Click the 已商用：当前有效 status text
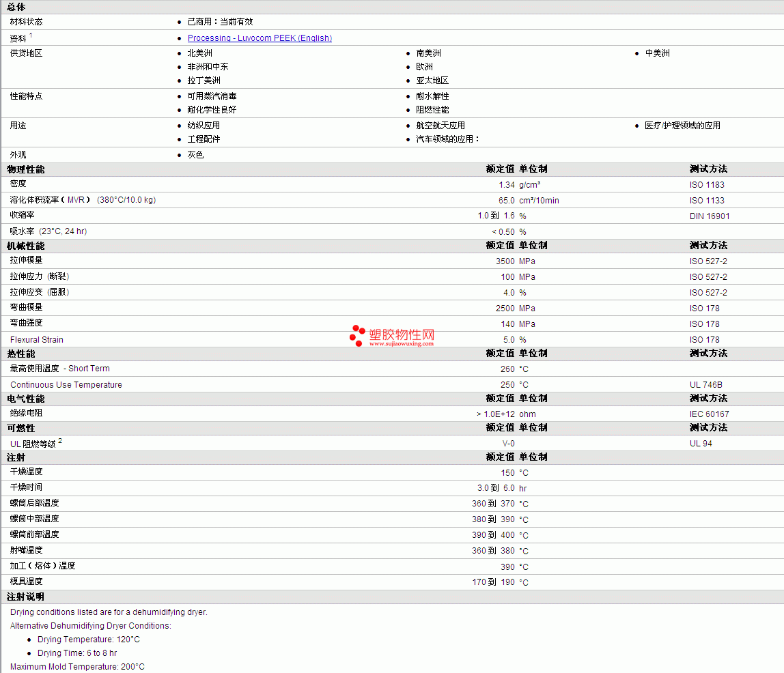 click(x=220, y=22)
